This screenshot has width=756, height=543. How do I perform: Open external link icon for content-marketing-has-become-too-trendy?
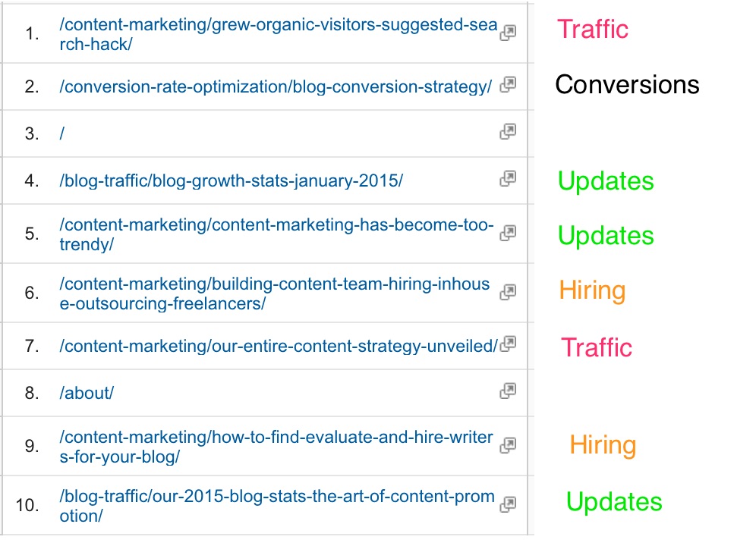point(508,233)
